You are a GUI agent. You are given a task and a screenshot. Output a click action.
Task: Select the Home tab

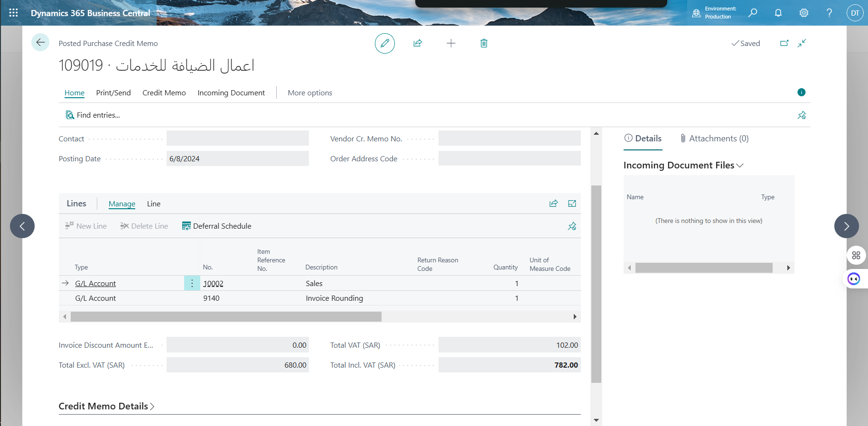pos(75,93)
